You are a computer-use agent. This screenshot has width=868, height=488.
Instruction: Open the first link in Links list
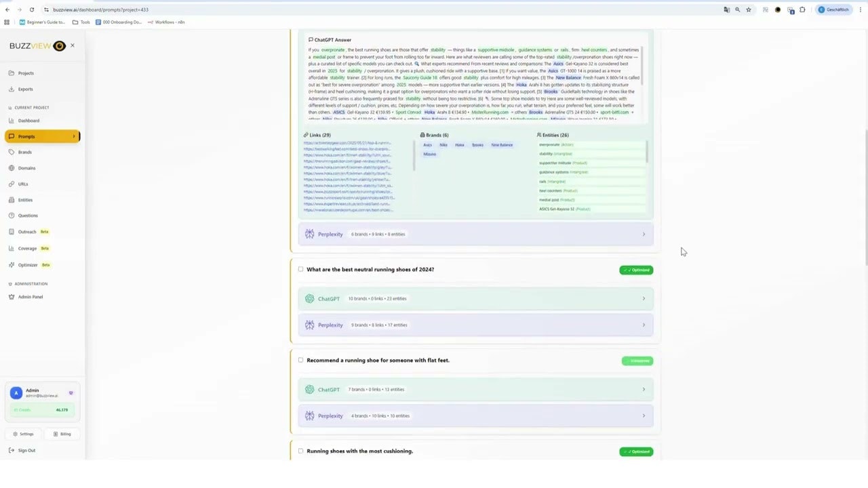(347, 143)
